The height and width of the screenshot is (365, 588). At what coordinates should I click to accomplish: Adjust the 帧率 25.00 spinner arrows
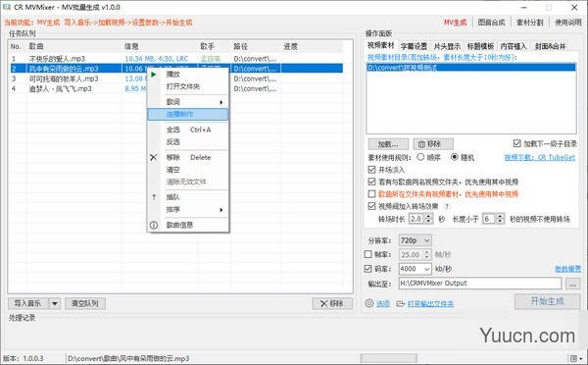427,254
